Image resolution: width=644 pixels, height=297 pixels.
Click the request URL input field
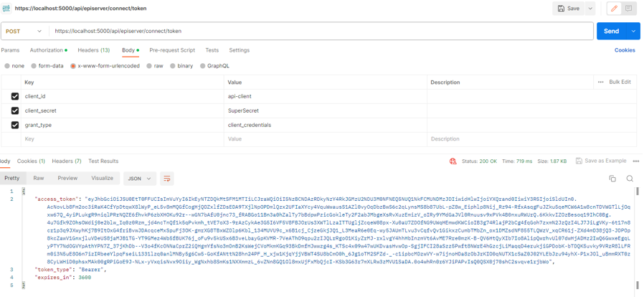pyautogui.click(x=321, y=32)
